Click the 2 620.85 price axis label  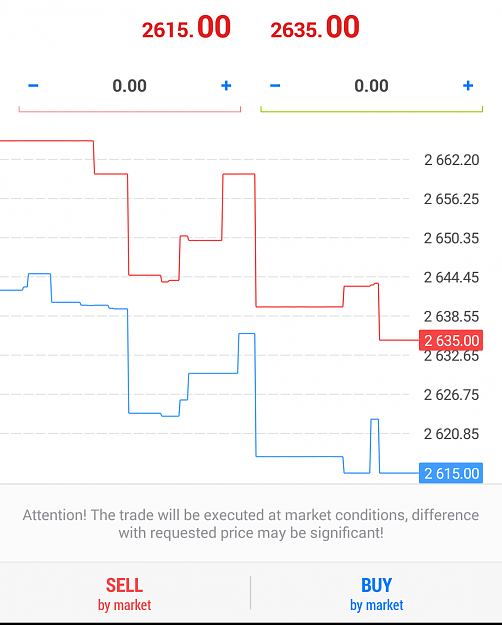[x=451, y=434]
